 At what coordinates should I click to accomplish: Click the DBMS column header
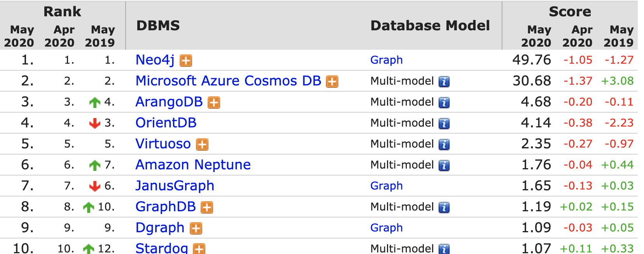[x=158, y=26]
